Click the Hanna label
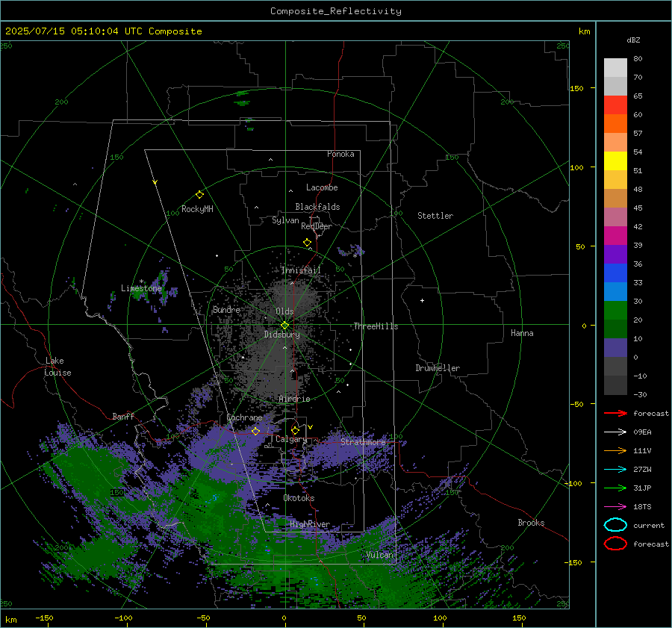Screen dimensions: 672x628 tap(522, 333)
